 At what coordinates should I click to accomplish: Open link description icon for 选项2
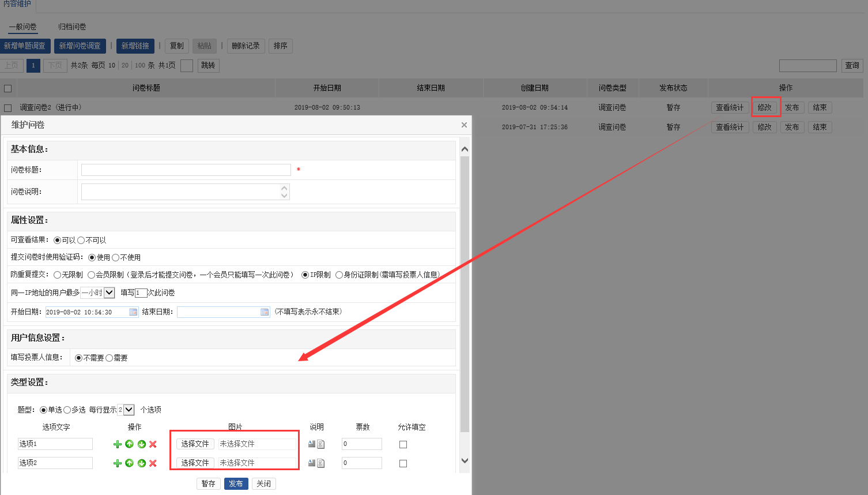(x=321, y=463)
